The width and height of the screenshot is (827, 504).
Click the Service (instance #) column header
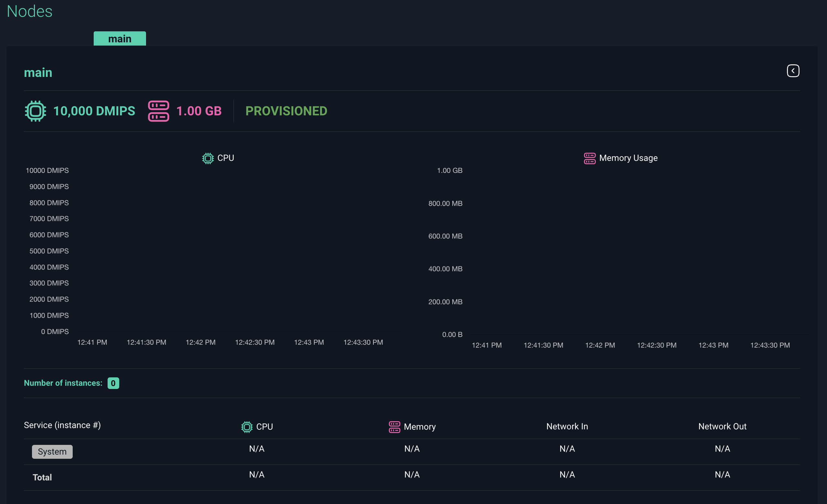coord(62,425)
